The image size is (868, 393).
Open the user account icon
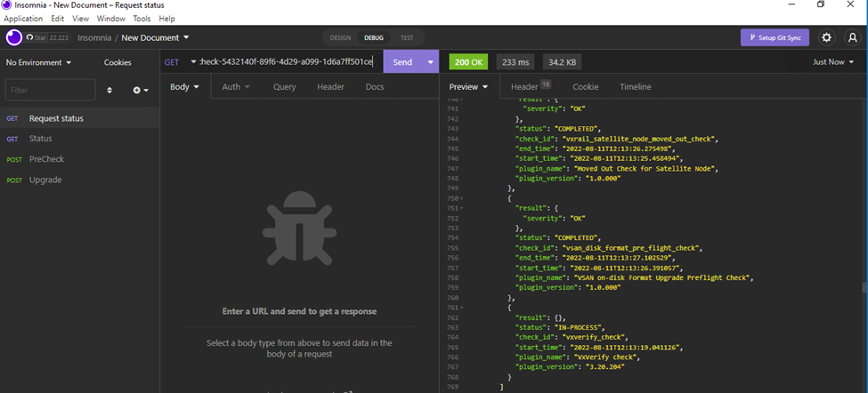pos(852,37)
